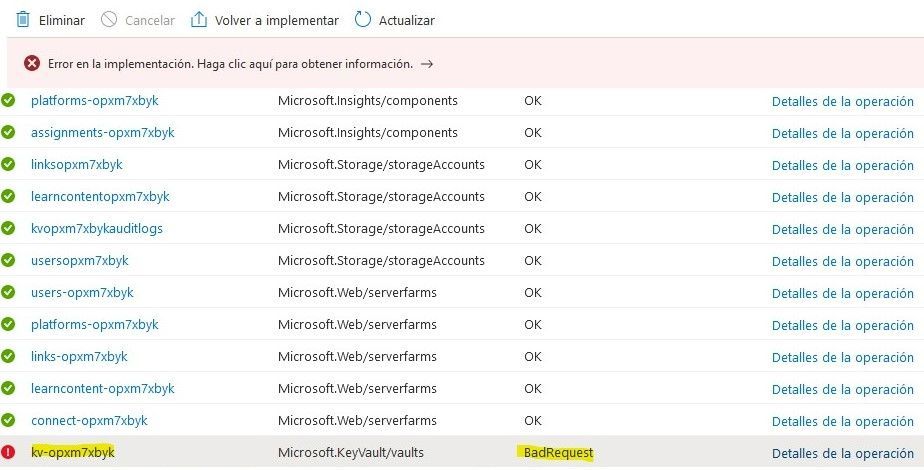Click the Volver a implementar label
The width and height of the screenshot is (924, 470).
coord(277,20)
